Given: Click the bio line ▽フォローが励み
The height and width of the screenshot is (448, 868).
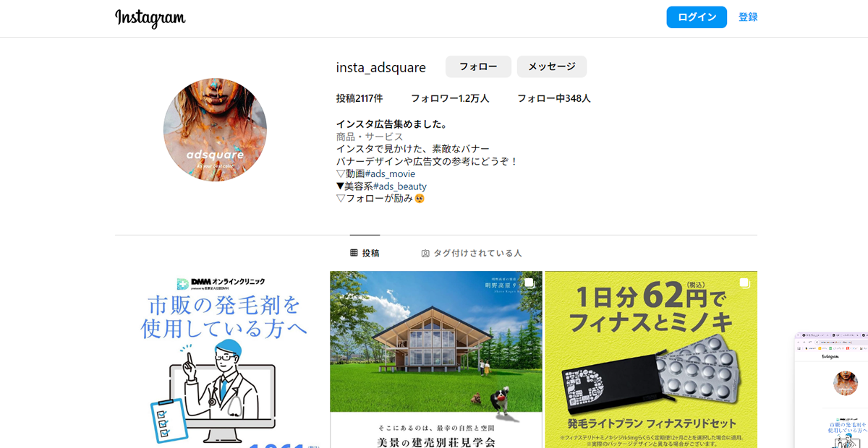Looking at the screenshot, I should [x=380, y=198].
